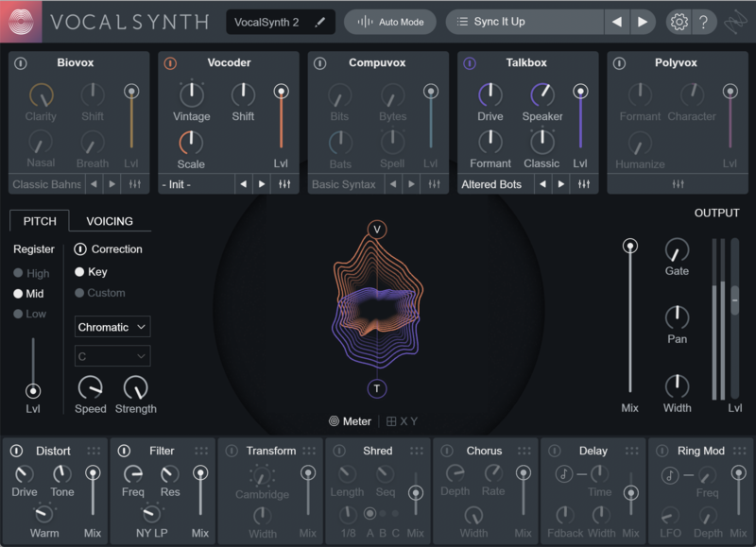Image resolution: width=756 pixels, height=547 pixels.
Task: Open the Basic Syntax preset menu in Compuvox
Action: coord(346,184)
